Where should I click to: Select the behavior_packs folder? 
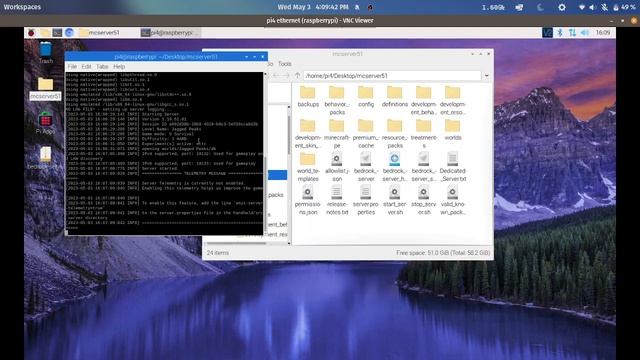pyautogui.click(x=337, y=100)
